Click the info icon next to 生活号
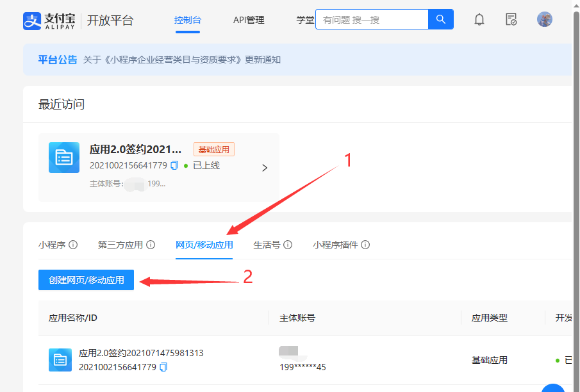The height and width of the screenshot is (392, 580). coord(287,244)
